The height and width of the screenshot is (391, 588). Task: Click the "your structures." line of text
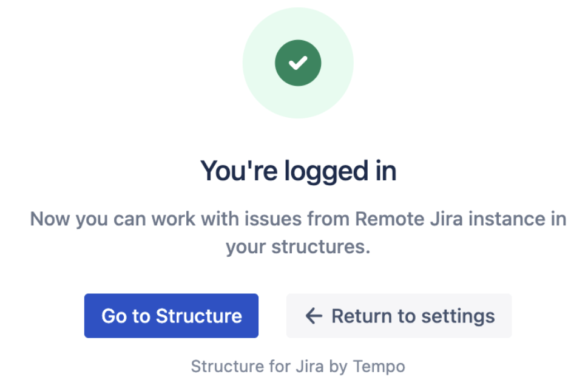tap(298, 247)
